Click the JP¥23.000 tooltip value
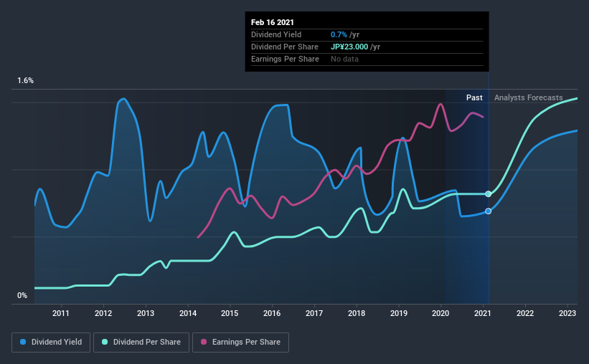This screenshot has width=589, height=364. [x=349, y=47]
